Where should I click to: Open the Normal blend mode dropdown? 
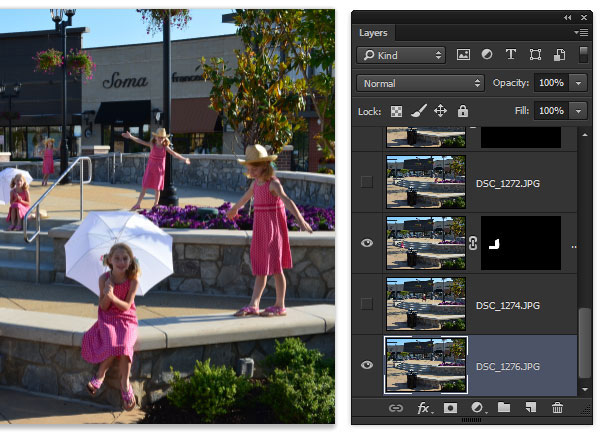click(x=420, y=83)
